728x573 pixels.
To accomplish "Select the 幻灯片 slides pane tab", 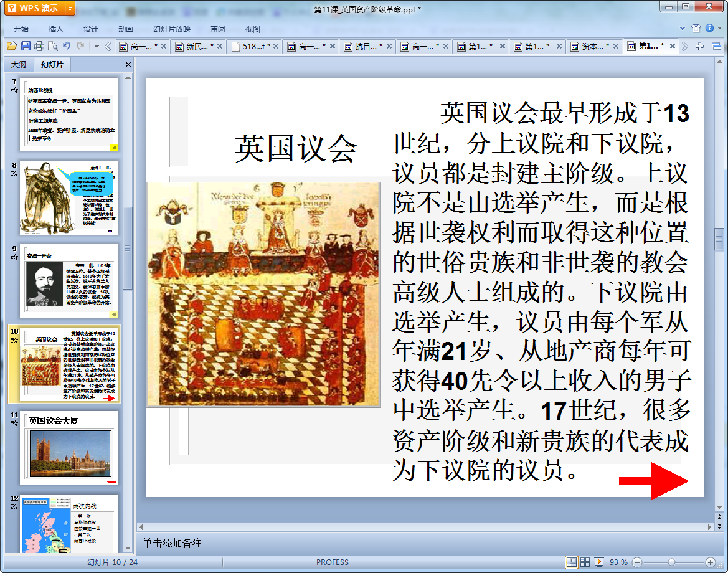I will (x=52, y=65).
